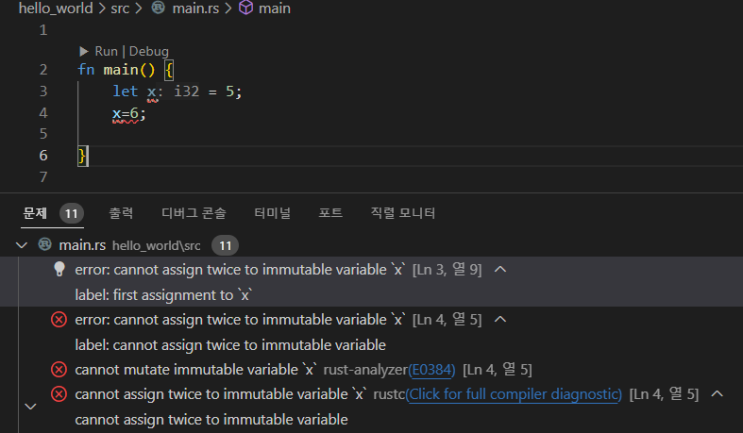Collapse details of the Ln 4 'error: cannot assign twice' row

pos(500,319)
